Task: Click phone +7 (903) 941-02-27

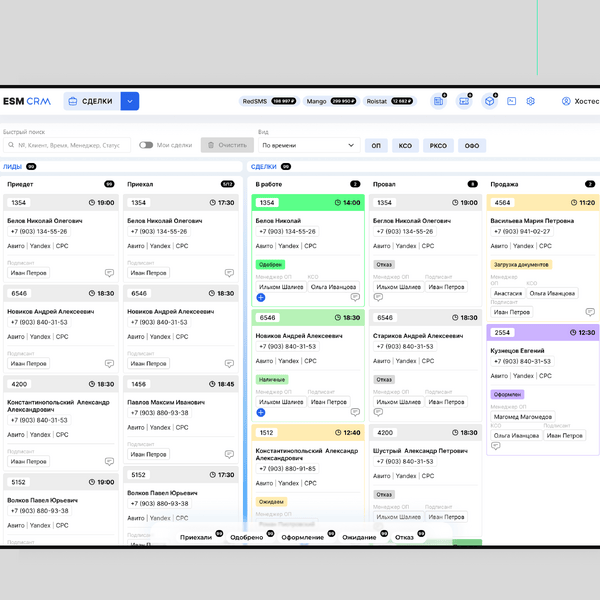Action: coord(522,232)
